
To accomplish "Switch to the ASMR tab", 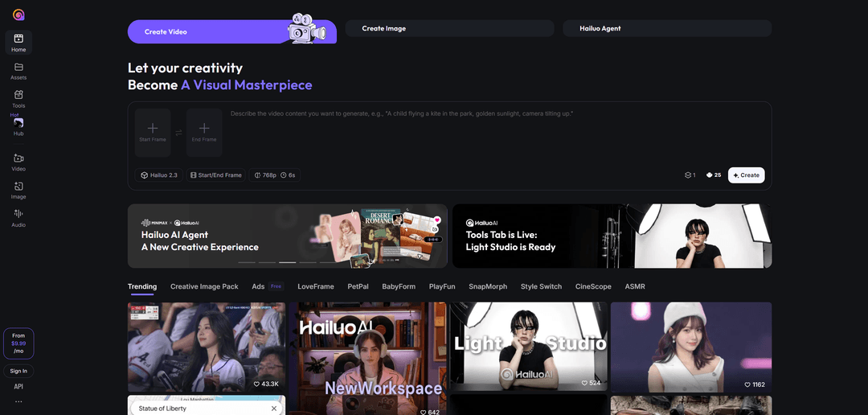I will tap(635, 286).
